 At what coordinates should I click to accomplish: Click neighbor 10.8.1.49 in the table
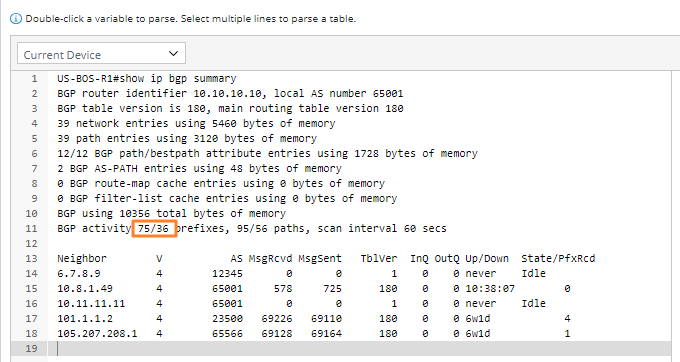pos(85,289)
